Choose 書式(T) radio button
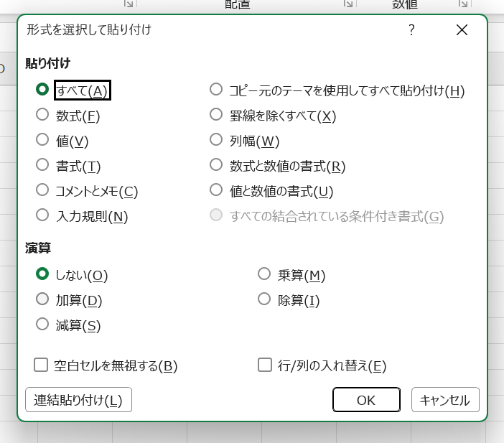The image size is (504, 443). click(42, 164)
